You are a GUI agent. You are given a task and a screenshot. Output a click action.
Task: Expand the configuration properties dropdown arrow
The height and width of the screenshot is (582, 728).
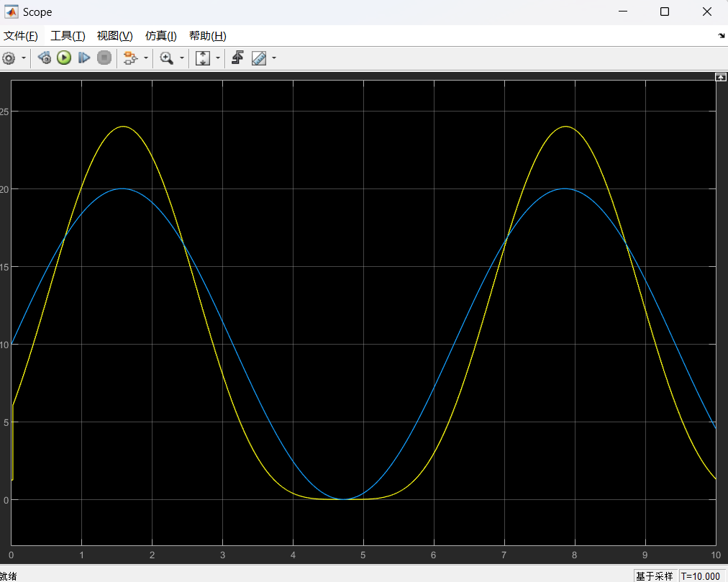click(24, 58)
